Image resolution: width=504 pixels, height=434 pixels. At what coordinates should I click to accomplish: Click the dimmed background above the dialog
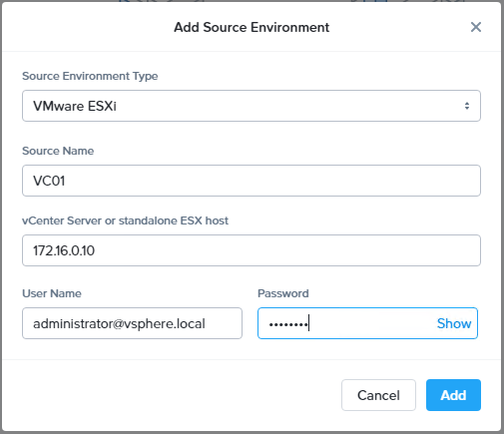click(252, 1)
